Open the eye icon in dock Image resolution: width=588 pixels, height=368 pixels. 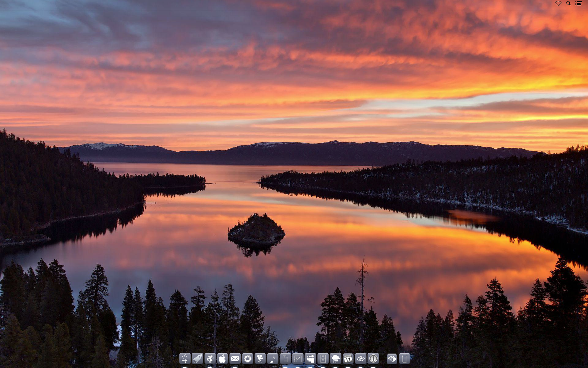tap(360, 358)
